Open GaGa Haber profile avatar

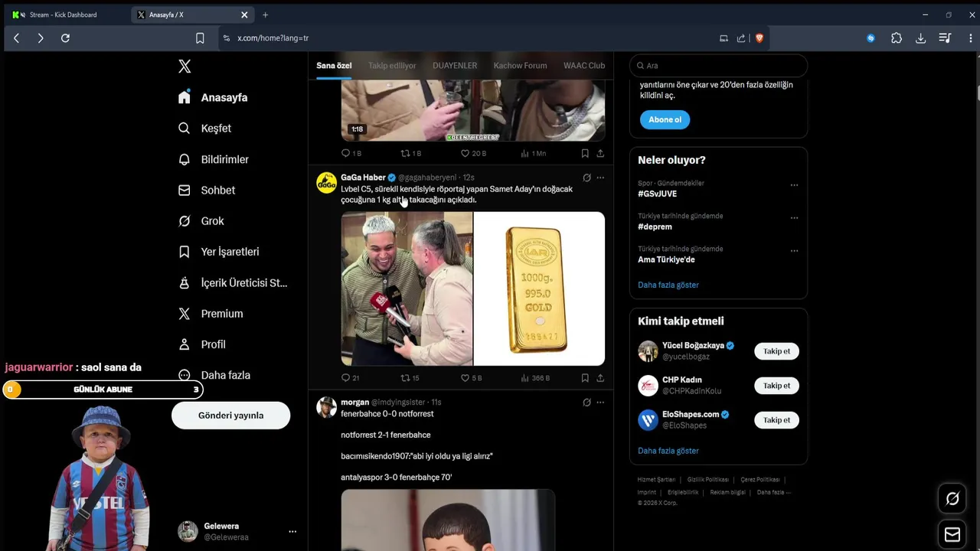click(327, 182)
